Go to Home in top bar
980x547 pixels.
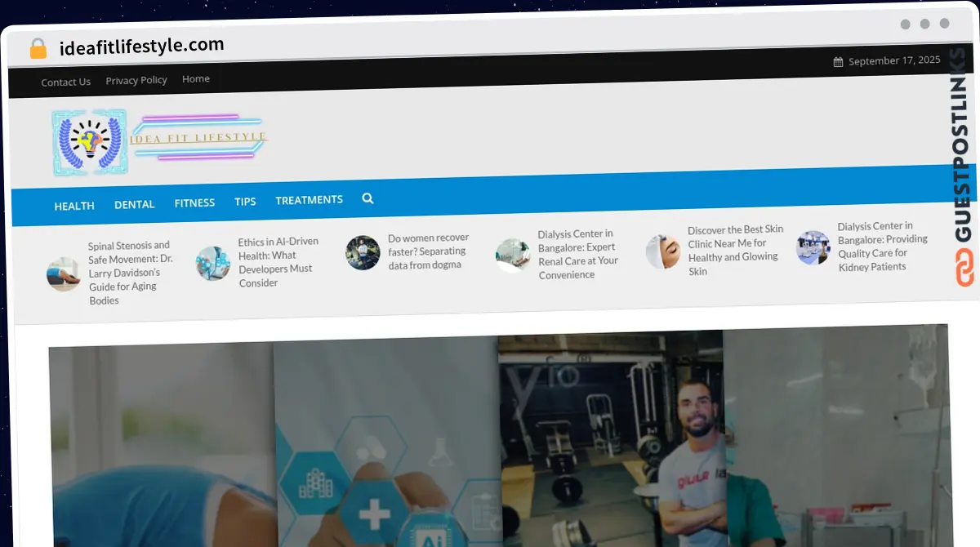[196, 78]
